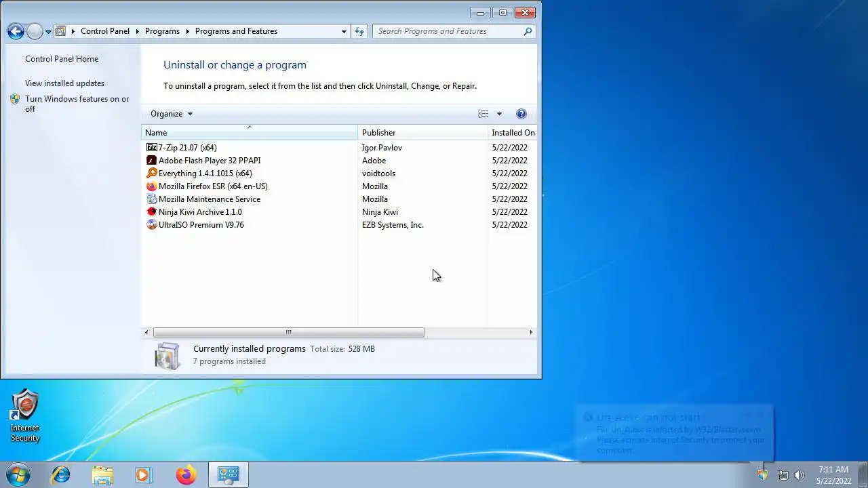Sort by the Publisher column header
This screenshot has width=868, height=488.
(x=422, y=132)
